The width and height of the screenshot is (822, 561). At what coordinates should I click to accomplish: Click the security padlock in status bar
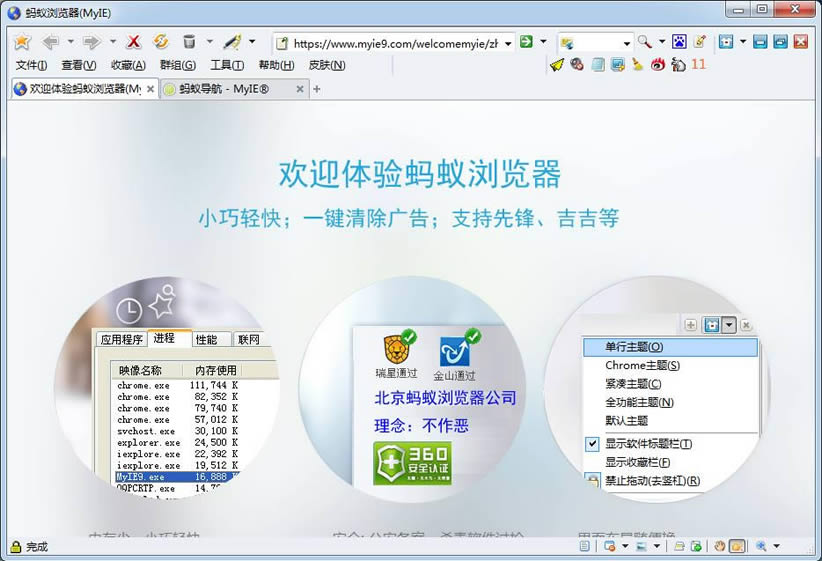[x=16, y=546]
